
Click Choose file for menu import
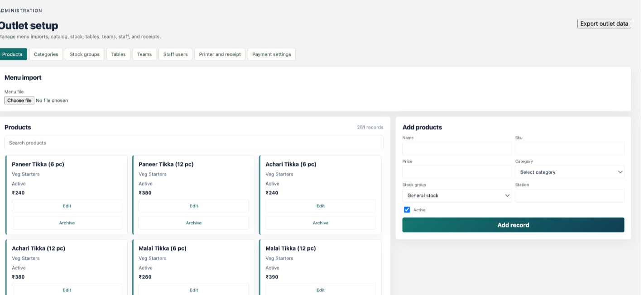point(19,100)
